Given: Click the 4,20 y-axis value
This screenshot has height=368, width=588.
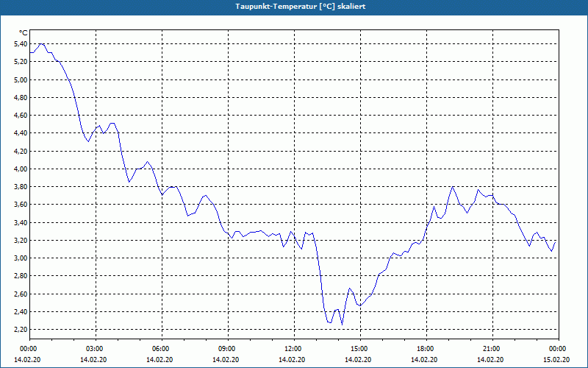Looking at the screenshot, I should [21, 151].
